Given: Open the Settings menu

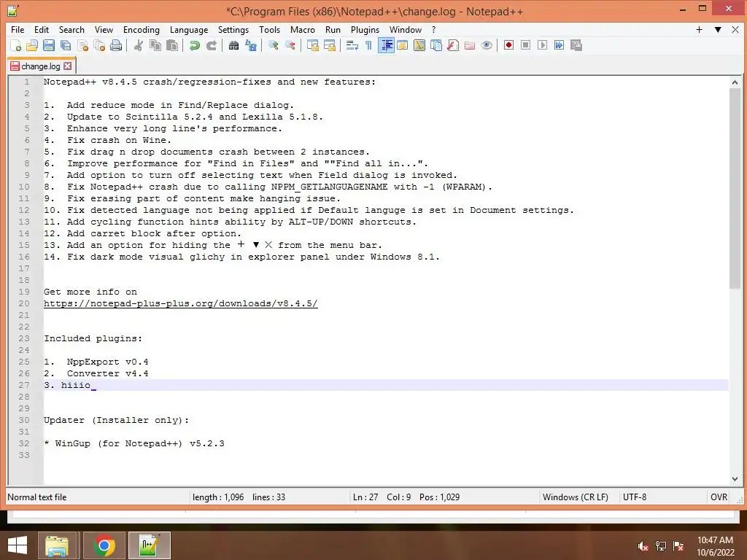Looking at the screenshot, I should click(233, 29).
